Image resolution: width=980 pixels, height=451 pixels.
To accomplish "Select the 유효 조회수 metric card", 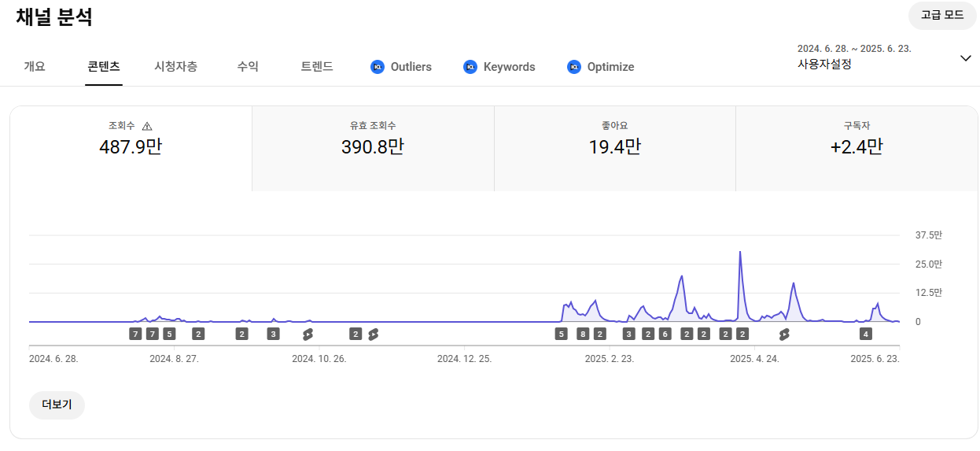I will 373,148.
